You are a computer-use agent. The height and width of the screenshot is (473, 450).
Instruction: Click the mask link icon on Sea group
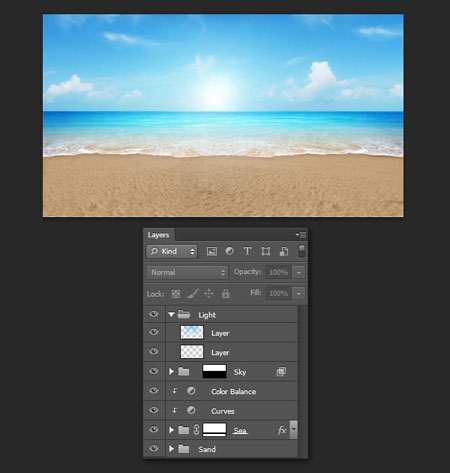[x=196, y=430]
